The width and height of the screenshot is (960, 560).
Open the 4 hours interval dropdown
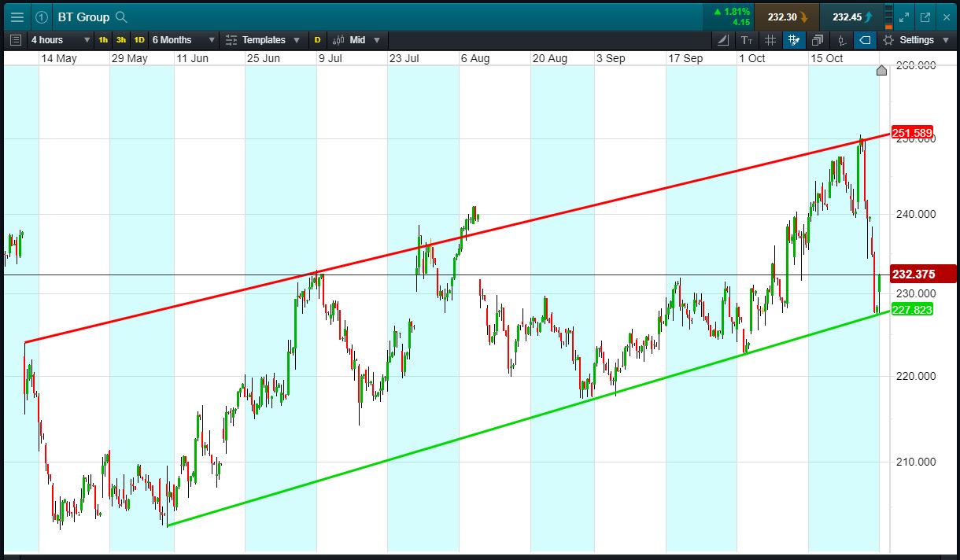coord(61,40)
